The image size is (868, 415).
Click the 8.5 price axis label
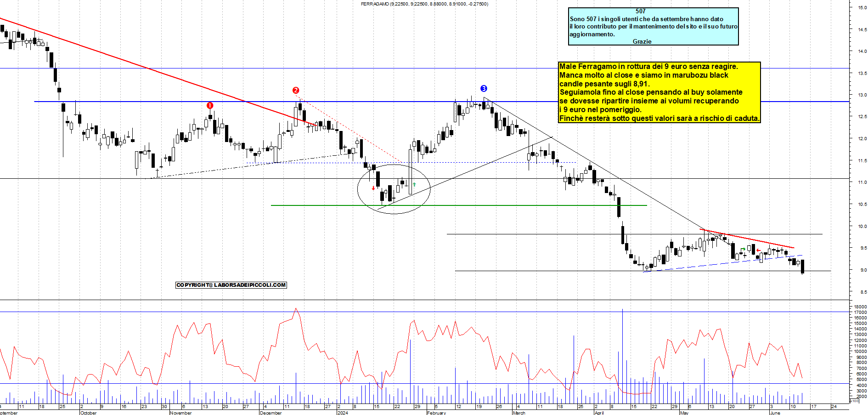coord(863,292)
